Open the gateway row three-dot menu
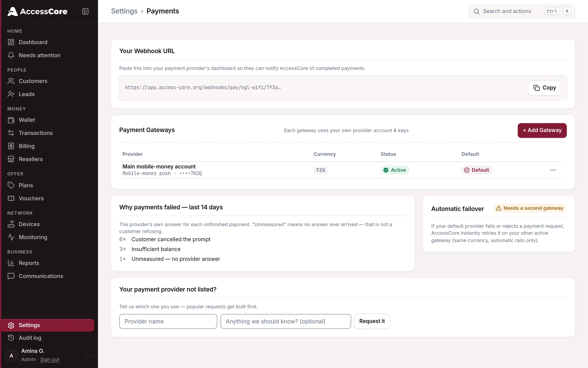The width and height of the screenshot is (588, 368). pyautogui.click(x=553, y=170)
